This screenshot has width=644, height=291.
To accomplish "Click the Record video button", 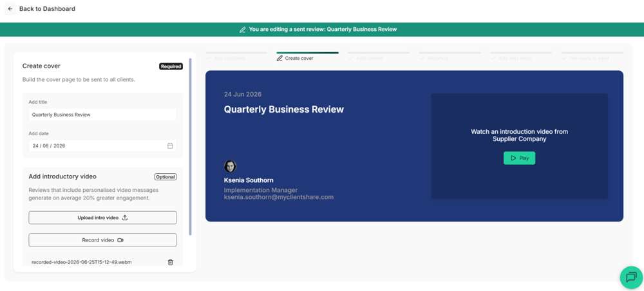I will (102, 240).
